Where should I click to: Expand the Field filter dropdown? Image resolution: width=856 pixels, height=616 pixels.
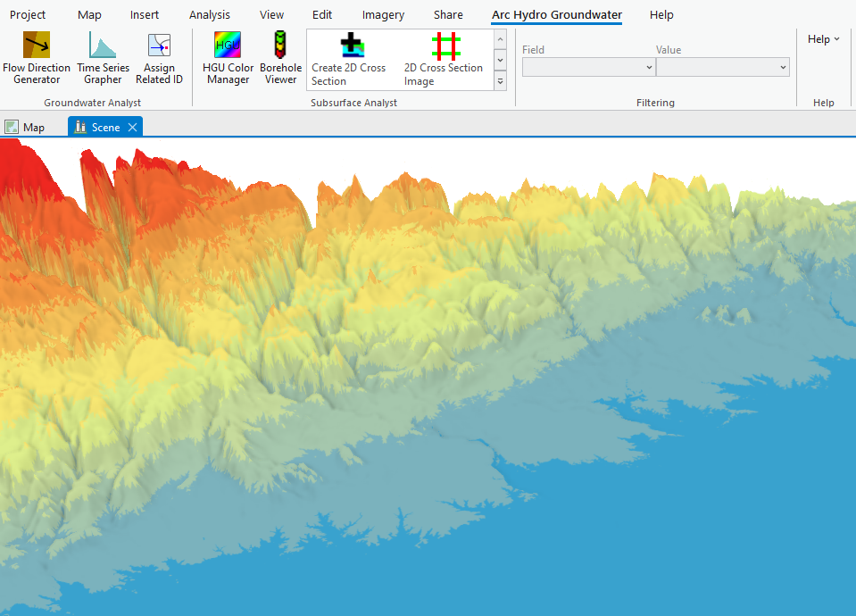pos(588,68)
